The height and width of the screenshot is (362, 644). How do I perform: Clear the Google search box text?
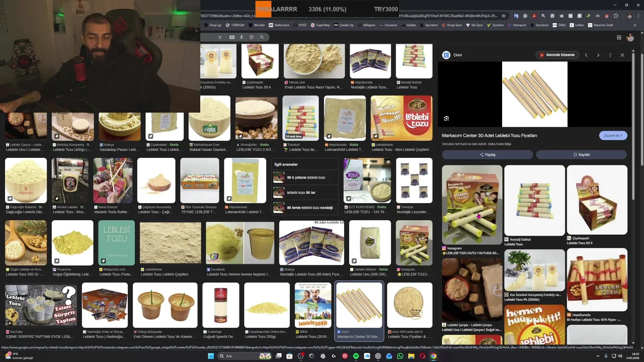click(220, 37)
